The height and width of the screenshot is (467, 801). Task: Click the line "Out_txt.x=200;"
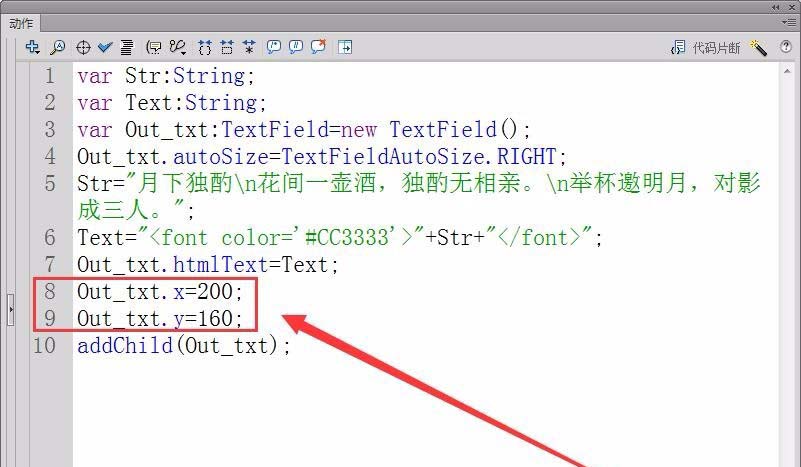point(160,292)
